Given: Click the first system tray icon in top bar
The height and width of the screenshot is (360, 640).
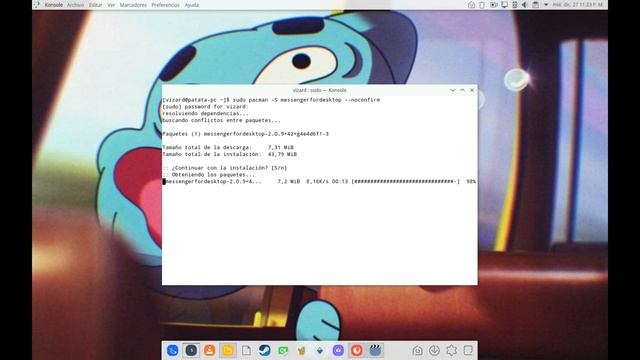Looking at the screenshot, I should (471, 5).
